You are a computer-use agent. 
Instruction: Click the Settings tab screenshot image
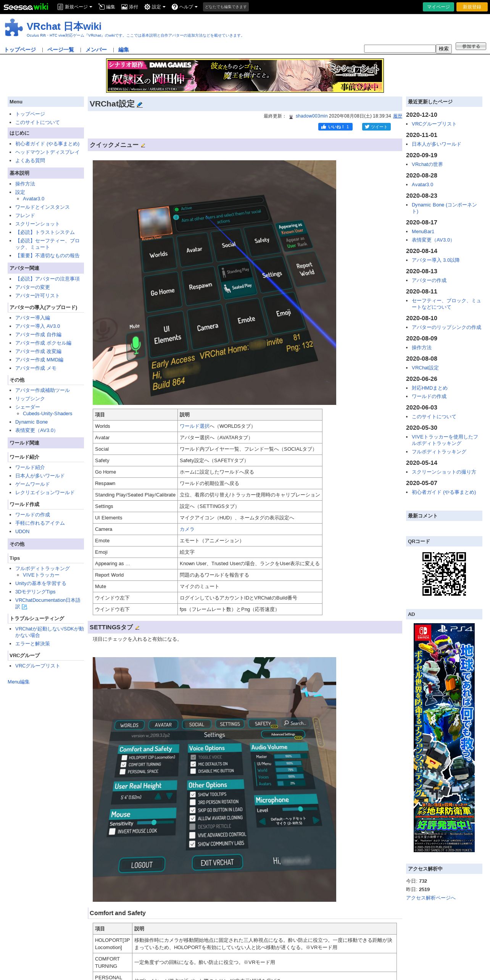point(214,779)
